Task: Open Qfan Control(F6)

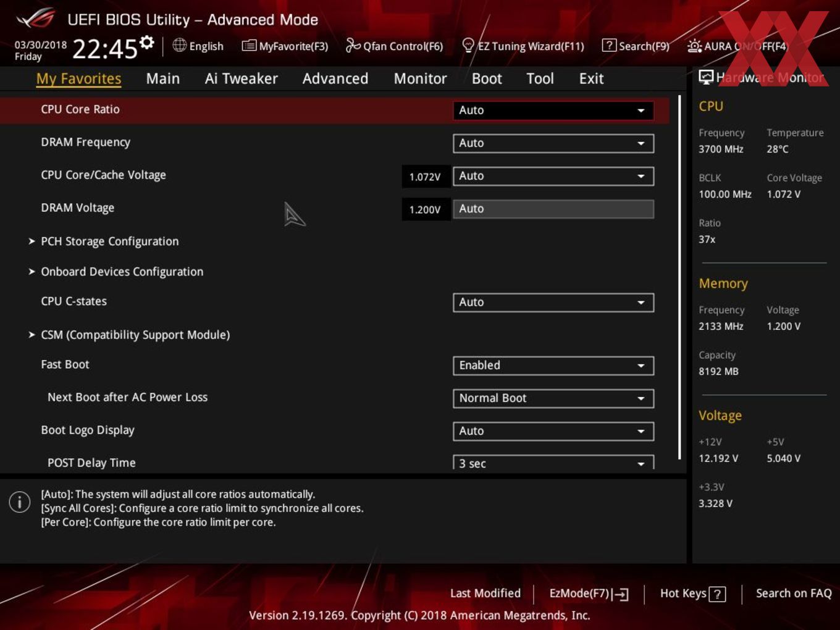Action: 394,46
